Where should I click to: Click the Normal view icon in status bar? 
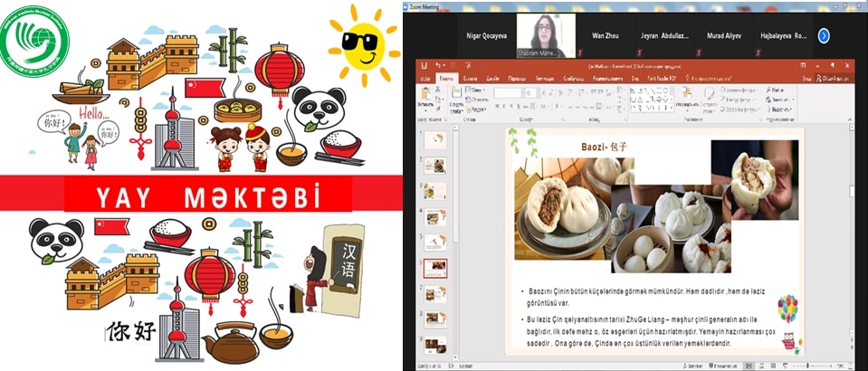pyautogui.click(x=749, y=366)
